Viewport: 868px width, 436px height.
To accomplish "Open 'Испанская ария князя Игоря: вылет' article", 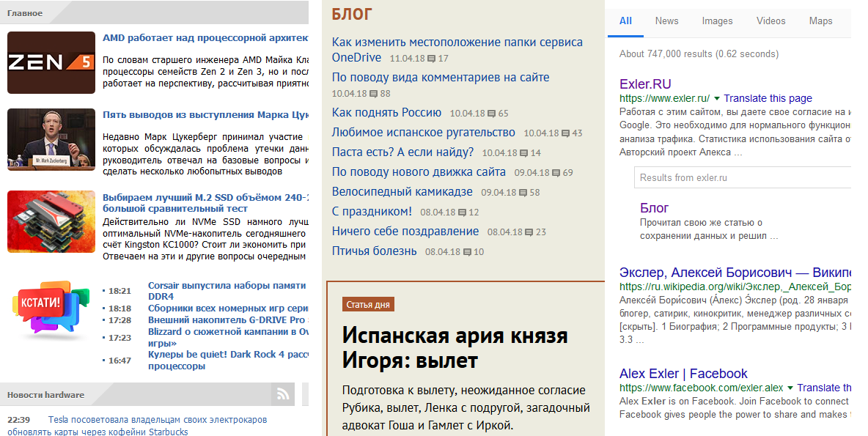I will (455, 347).
